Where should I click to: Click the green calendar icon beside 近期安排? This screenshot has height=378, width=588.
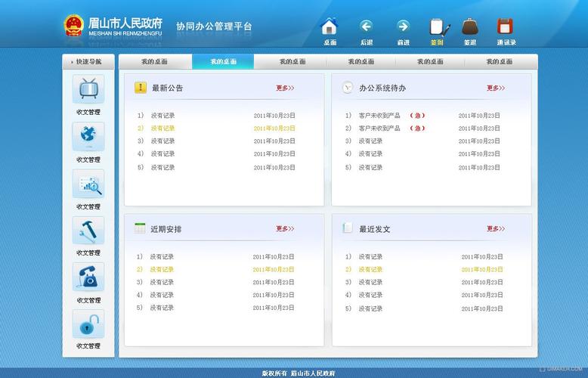pyautogui.click(x=140, y=228)
